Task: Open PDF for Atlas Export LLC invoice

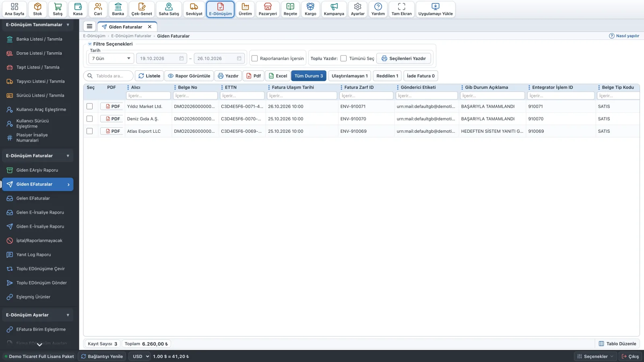Action: (x=112, y=131)
